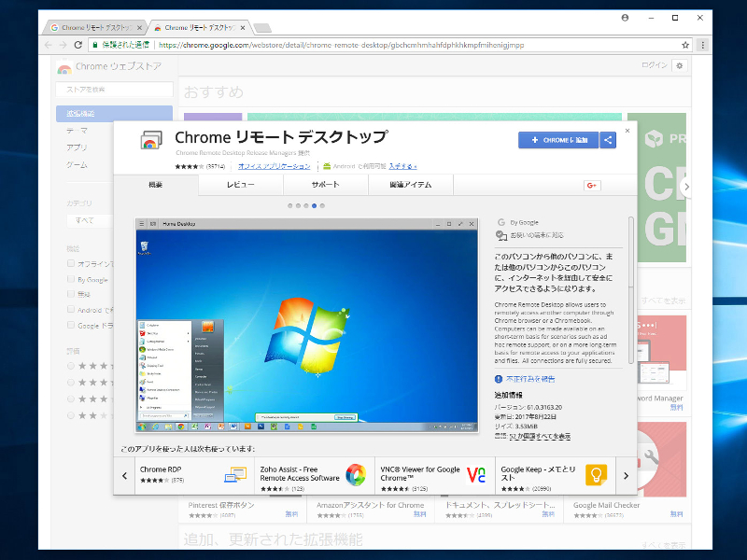Switch to the レビュー tab

point(241,185)
